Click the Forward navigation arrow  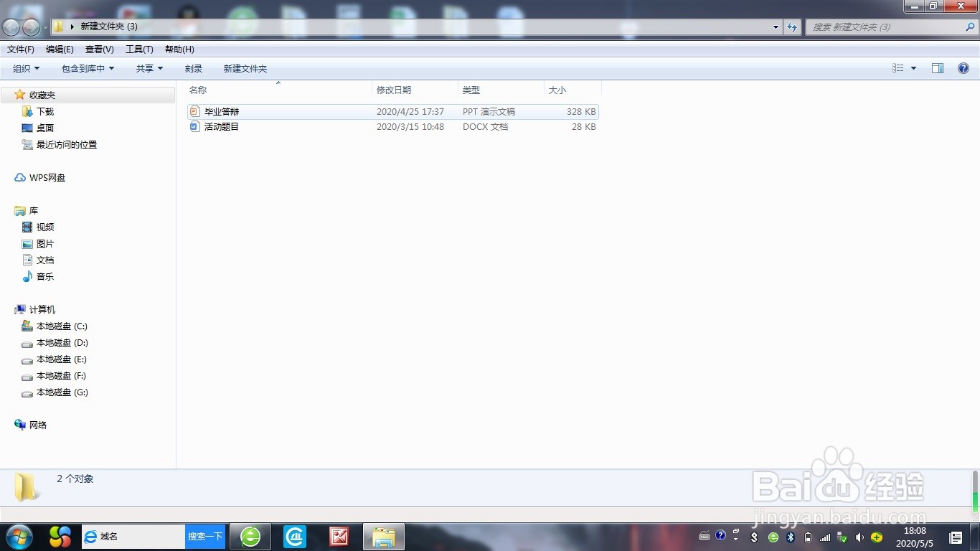pyautogui.click(x=31, y=27)
